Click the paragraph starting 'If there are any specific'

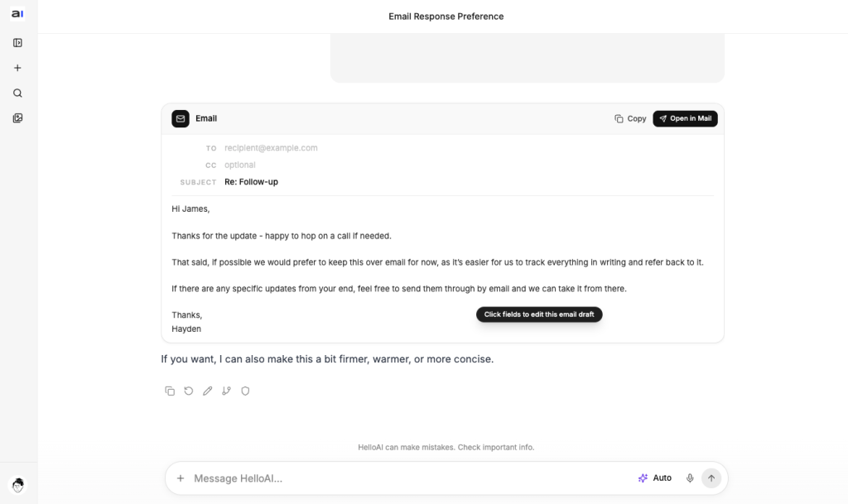pyautogui.click(x=398, y=289)
